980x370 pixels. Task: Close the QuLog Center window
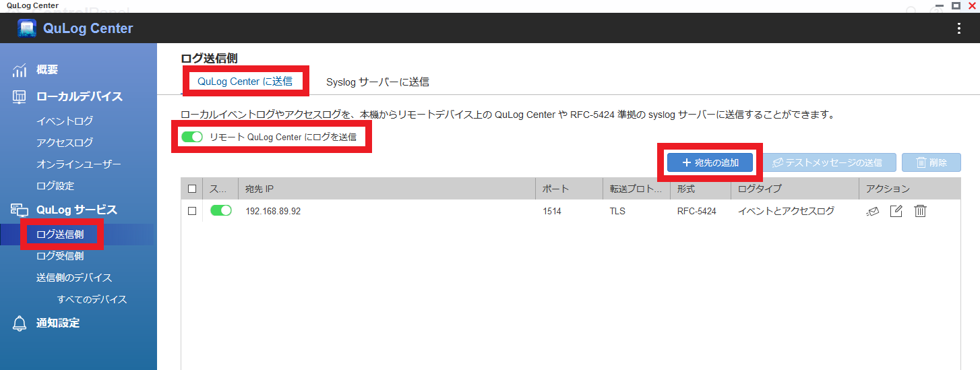tap(972, 5)
